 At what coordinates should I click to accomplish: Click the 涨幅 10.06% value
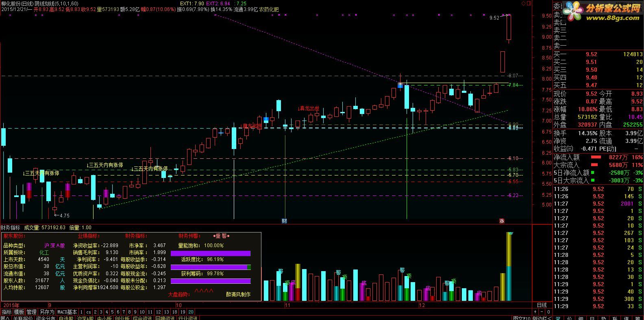point(587,109)
